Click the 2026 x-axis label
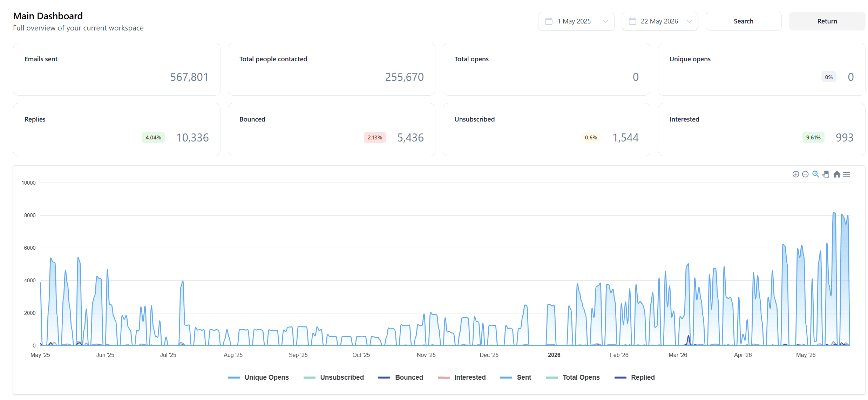868x400 pixels. coord(554,355)
